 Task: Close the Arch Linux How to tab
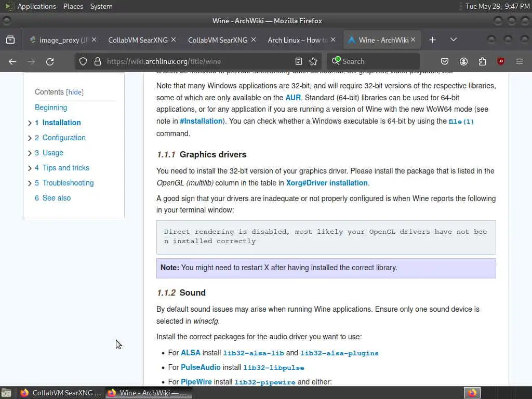tap(333, 39)
